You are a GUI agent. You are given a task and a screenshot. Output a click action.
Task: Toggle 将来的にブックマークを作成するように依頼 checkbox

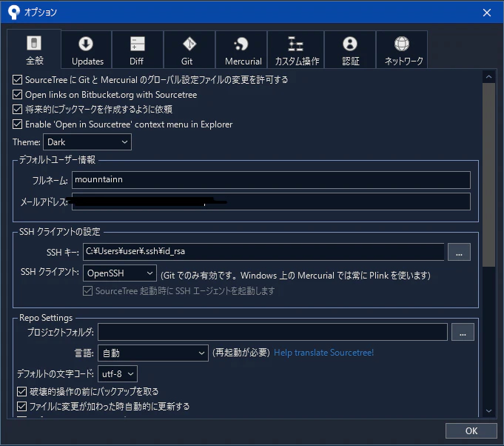pyautogui.click(x=17, y=110)
